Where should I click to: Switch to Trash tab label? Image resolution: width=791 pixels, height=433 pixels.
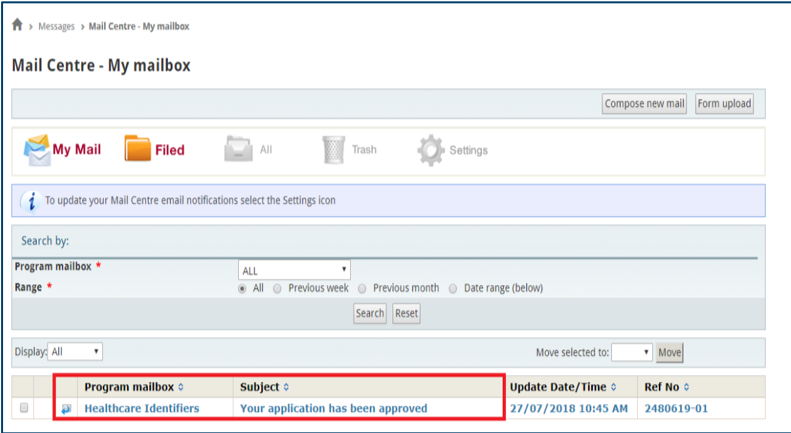[364, 149]
